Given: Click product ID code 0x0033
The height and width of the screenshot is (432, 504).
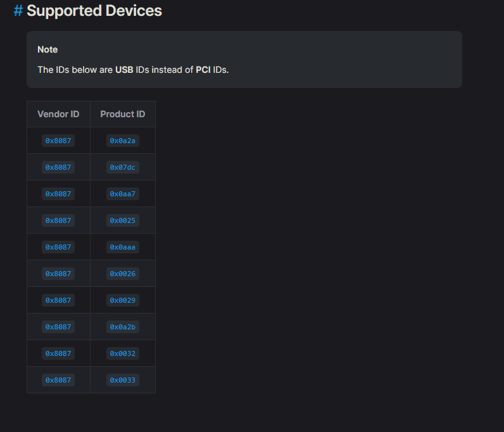Looking at the screenshot, I should point(123,380).
